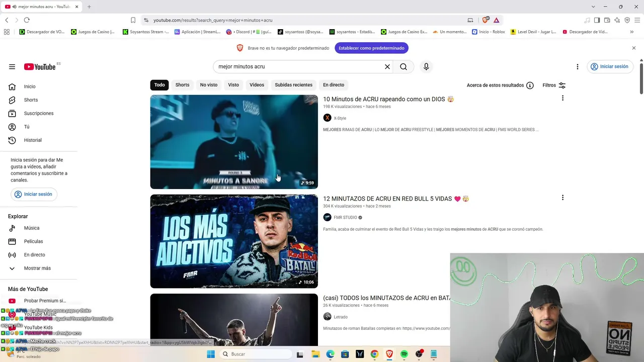
Task: Dismiss the default browser notification bar
Action: click(x=634, y=48)
